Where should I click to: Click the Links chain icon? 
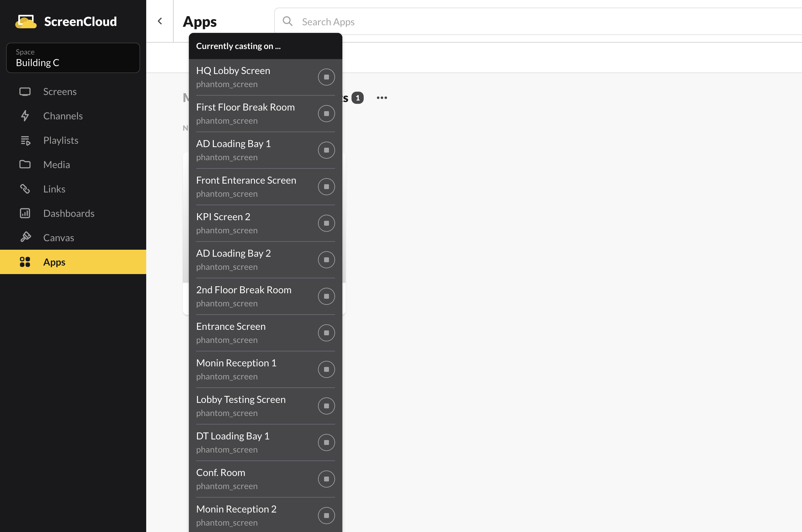(x=25, y=189)
